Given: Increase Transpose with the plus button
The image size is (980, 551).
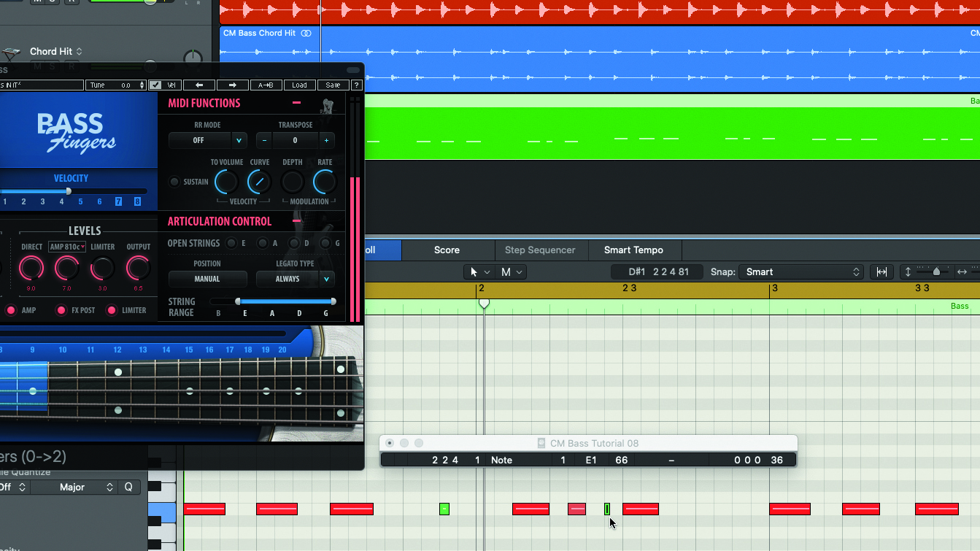Looking at the screenshot, I should pos(326,140).
